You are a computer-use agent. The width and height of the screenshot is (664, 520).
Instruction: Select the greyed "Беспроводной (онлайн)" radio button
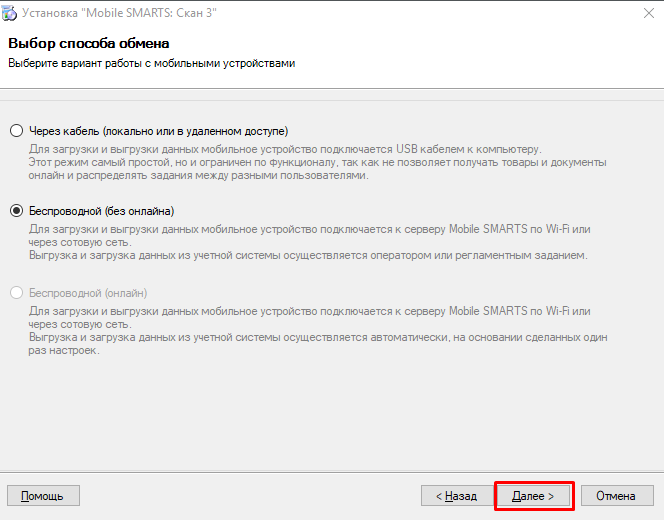click(x=17, y=293)
